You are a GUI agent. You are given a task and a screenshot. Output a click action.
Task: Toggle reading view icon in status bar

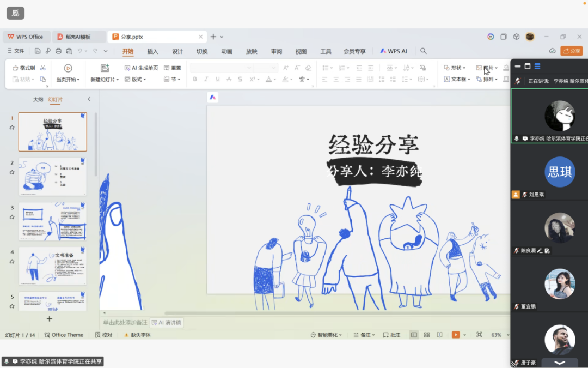click(439, 335)
